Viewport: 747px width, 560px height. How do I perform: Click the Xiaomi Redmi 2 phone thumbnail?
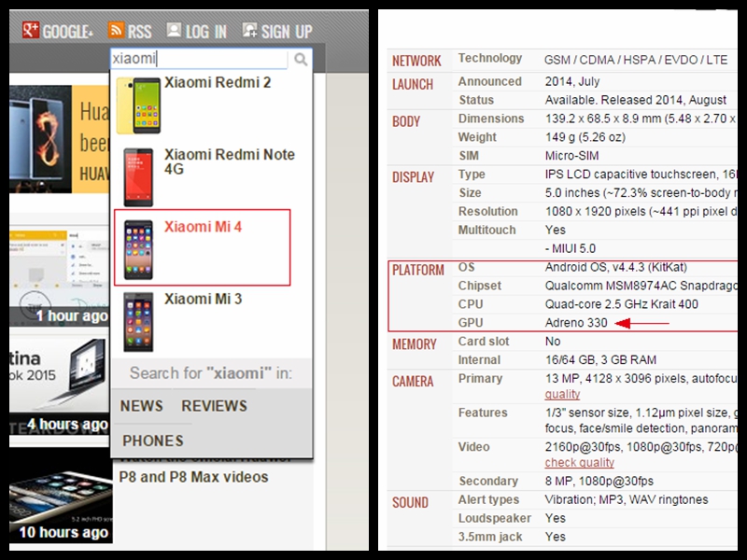pos(138,105)
